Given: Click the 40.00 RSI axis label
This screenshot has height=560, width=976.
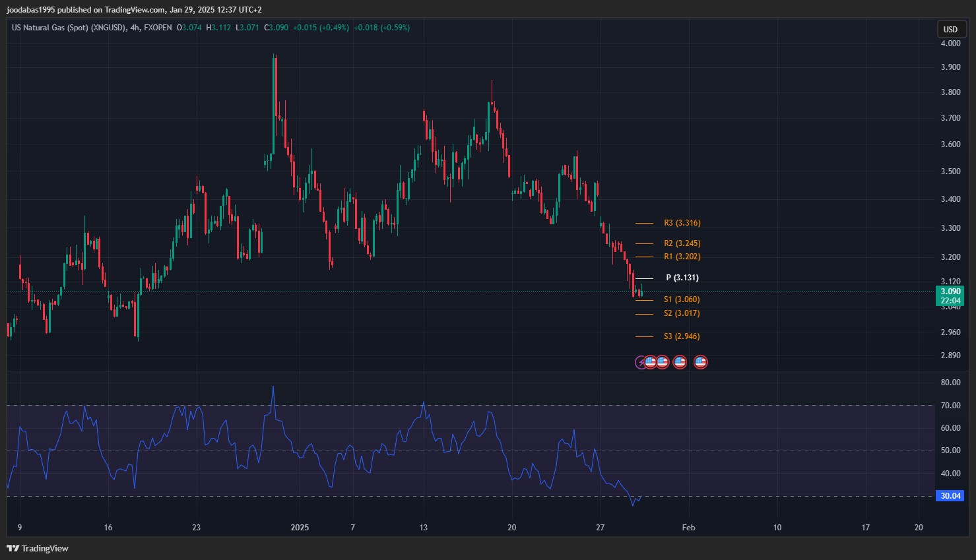Looking at the screenshot, I should (x=951, y=474).
